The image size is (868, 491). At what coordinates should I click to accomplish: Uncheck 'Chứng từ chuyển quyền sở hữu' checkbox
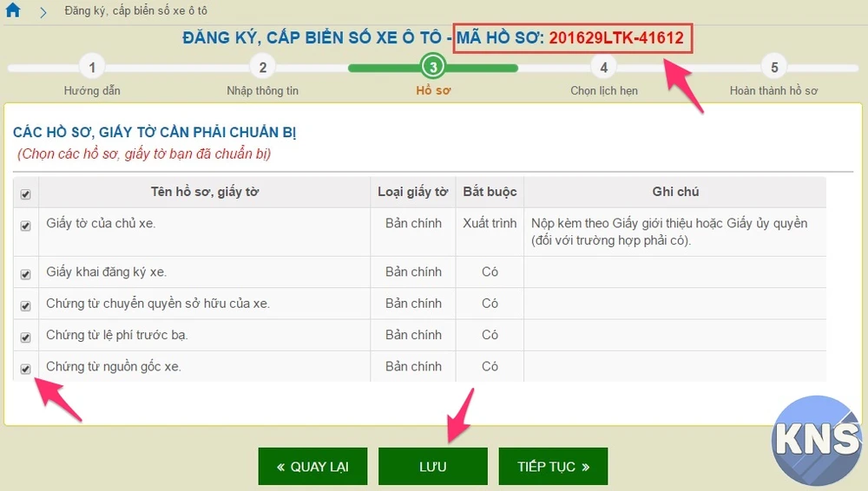coord(25,306)
